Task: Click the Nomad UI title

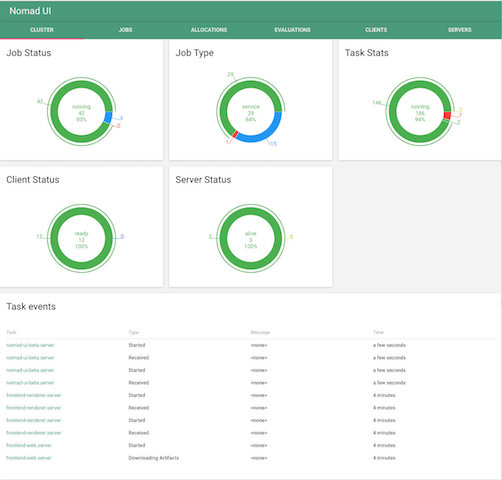Action: tap(30, 11)
